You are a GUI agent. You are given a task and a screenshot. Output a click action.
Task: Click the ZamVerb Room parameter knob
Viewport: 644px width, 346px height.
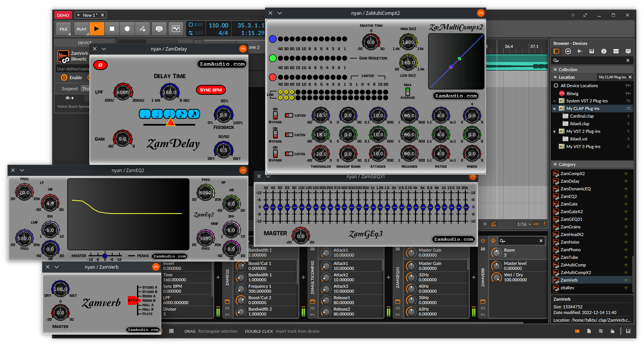496,252
